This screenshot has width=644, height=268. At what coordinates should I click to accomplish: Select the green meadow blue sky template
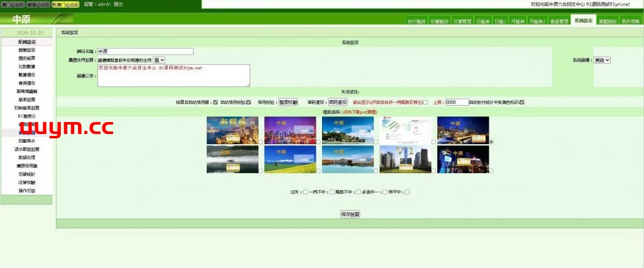coord(290,159)
